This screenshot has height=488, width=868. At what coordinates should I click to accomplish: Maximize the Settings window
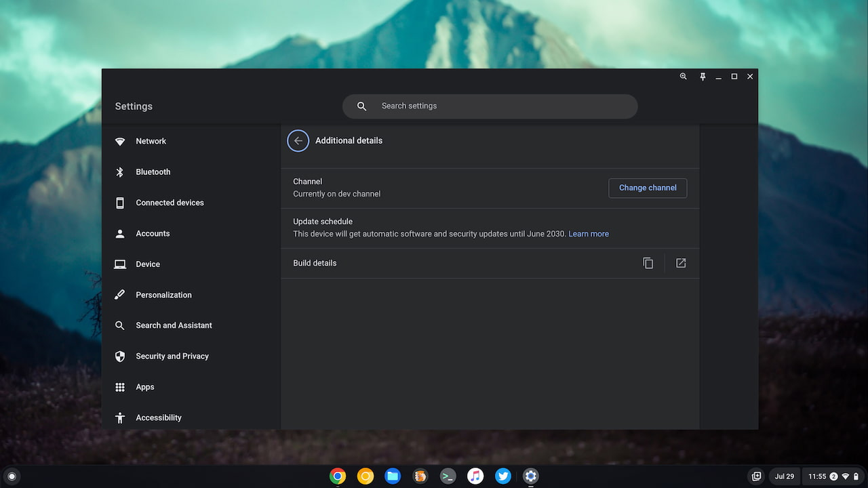pos(734,77)
